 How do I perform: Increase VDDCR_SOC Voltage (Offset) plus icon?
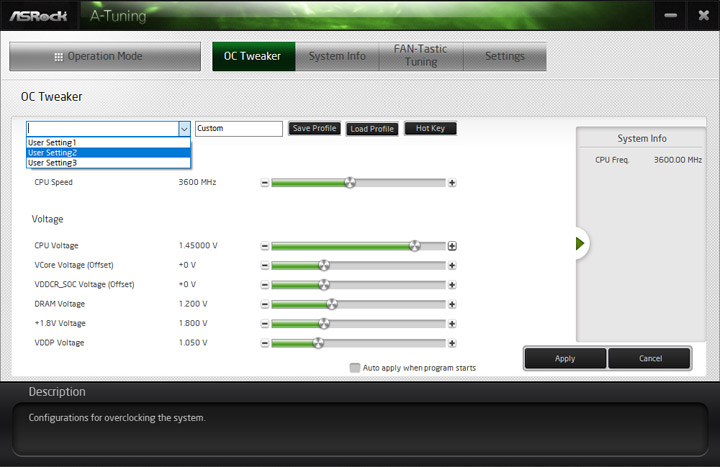(x=452, y=285)
